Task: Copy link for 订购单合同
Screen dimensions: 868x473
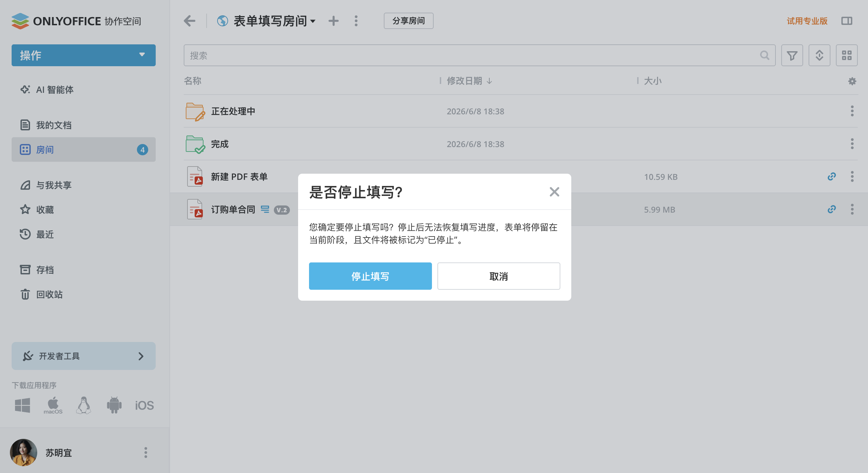Action: (831, 209)
